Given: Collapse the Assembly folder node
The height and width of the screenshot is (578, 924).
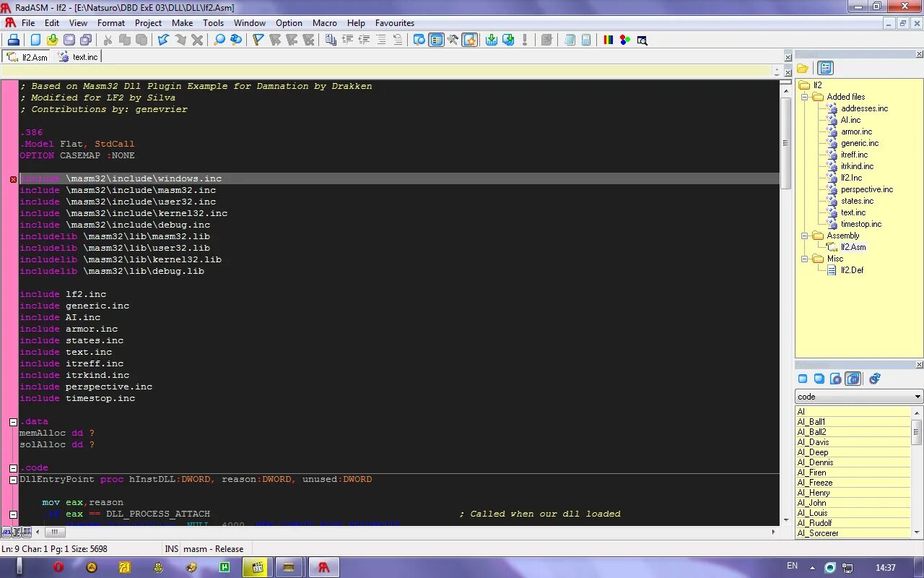Looking at the screenshot, I should pos(805,236).
